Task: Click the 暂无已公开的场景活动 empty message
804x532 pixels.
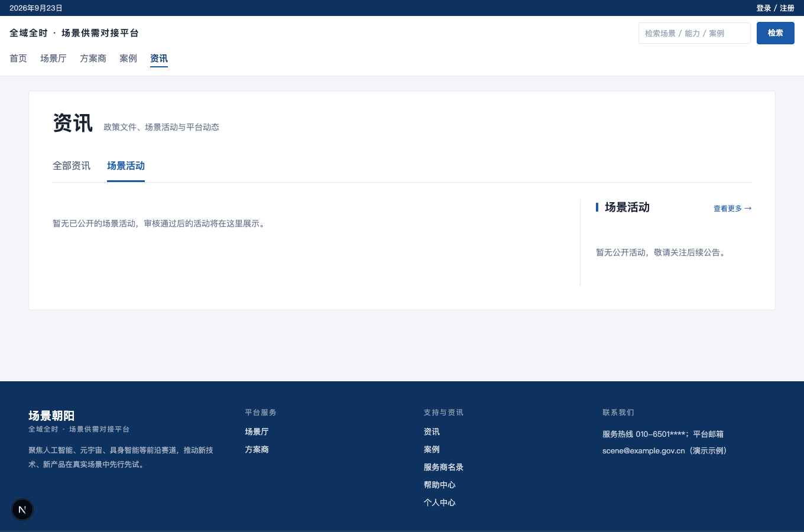Action: (159, 224)
